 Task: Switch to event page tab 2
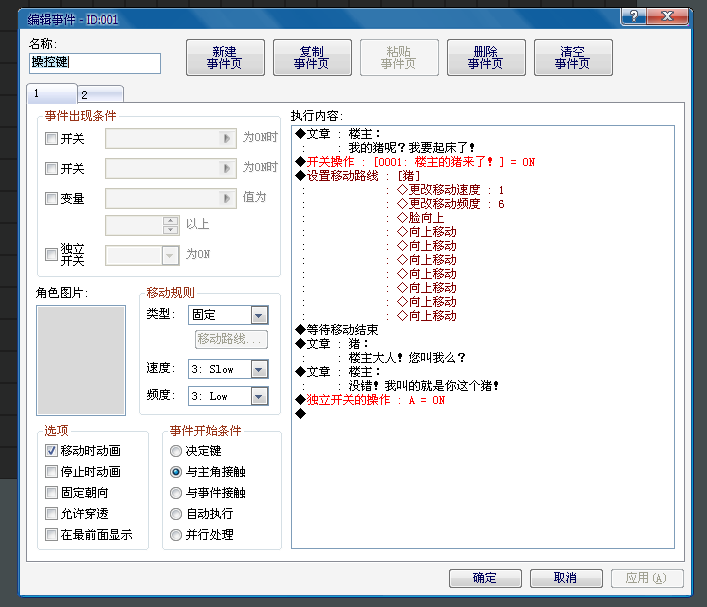[x=100, y=94]
